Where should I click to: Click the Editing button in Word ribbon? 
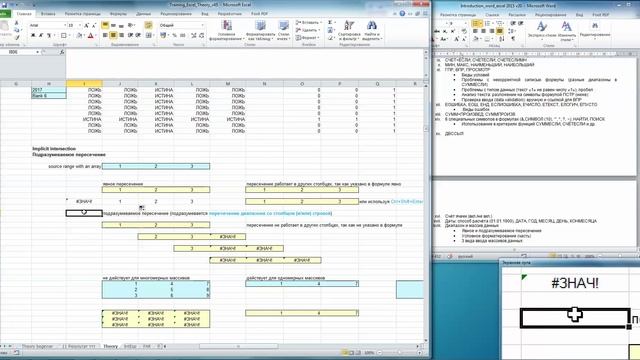pos(595,31)
